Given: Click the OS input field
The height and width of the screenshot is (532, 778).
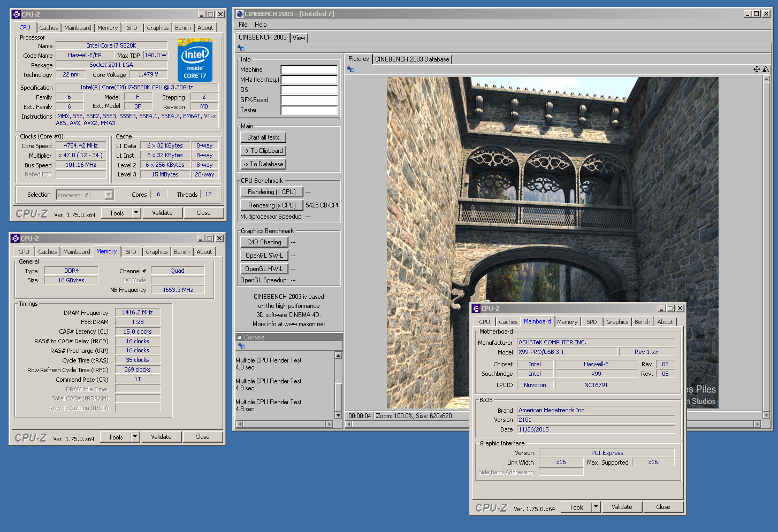Looking at the screenshot, I should (x=309, y=90).
